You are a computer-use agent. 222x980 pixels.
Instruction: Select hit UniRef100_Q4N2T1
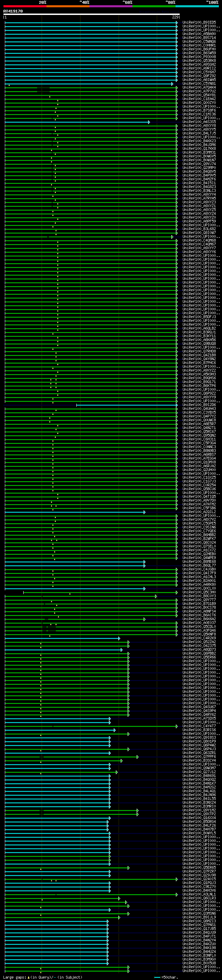199,428
